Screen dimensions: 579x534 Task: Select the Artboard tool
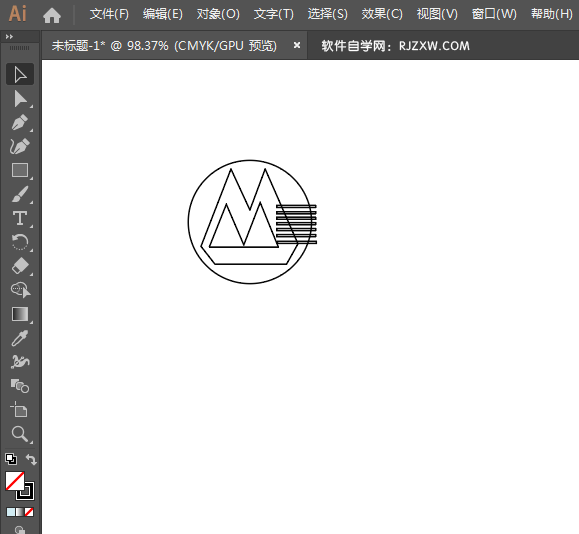[x=20, y=410]
